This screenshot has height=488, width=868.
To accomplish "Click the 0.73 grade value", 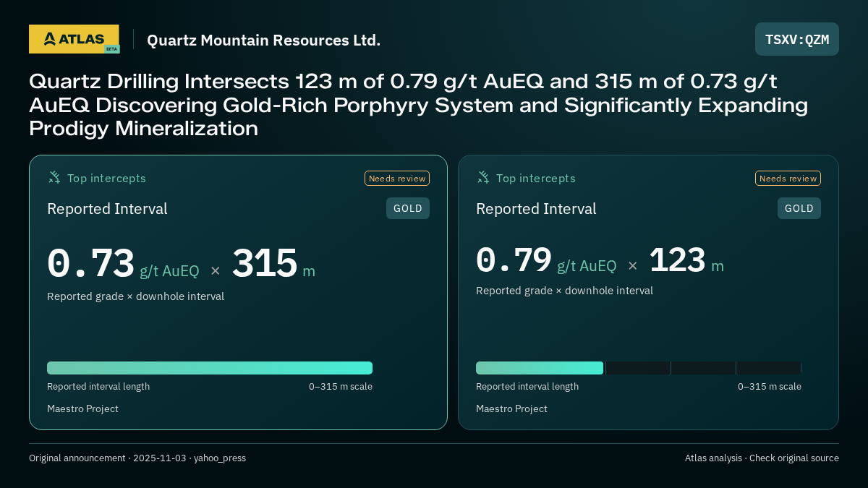I will click(x=90, y=263).
